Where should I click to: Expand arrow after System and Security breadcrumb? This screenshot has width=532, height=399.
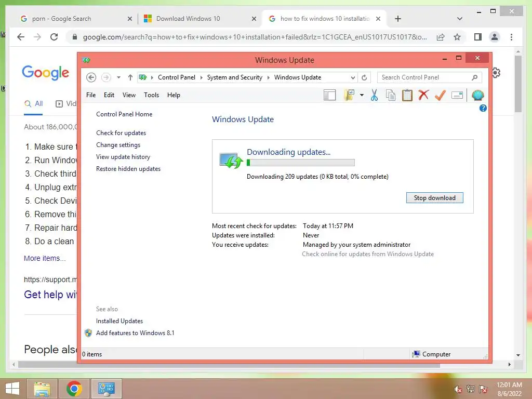pos(269,78)
